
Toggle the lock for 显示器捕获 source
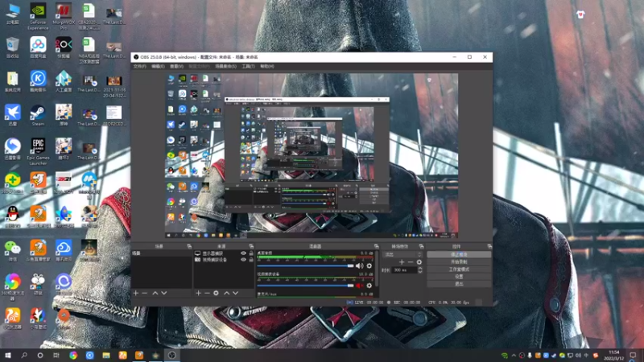pyautogui.click(x=251, y=253)
